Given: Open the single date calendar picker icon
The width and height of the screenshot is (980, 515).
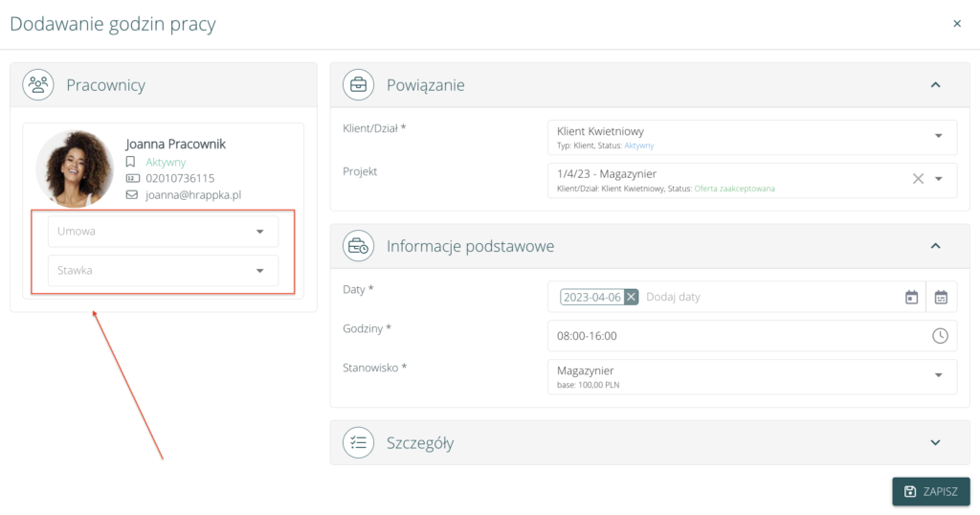Looking at the screenshot, I should coord(911,297).
